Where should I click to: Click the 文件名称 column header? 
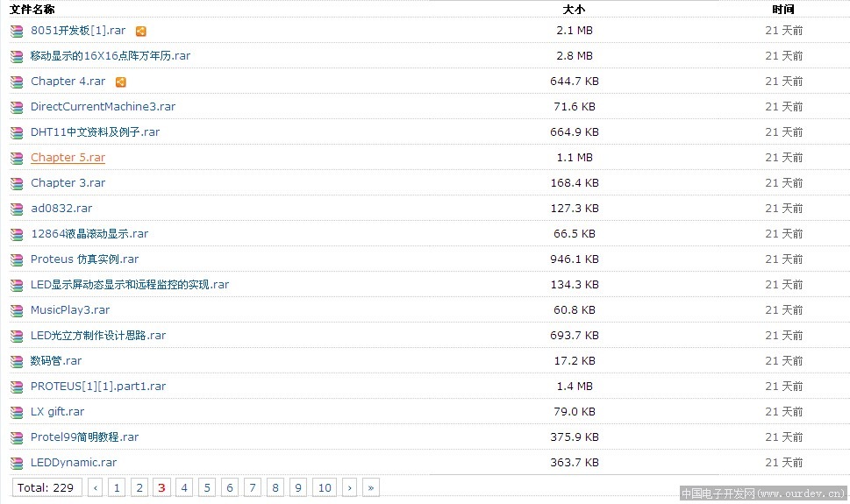(32, 10)
